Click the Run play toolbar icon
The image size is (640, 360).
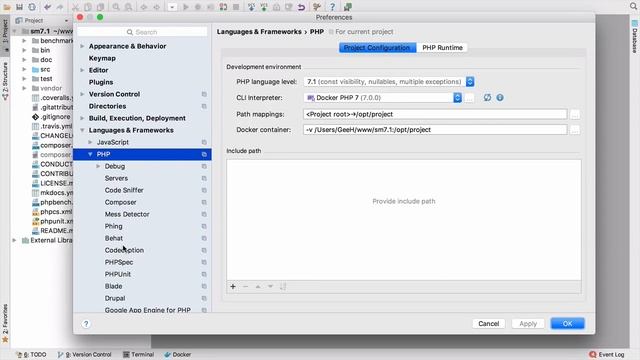coord(186,7)
